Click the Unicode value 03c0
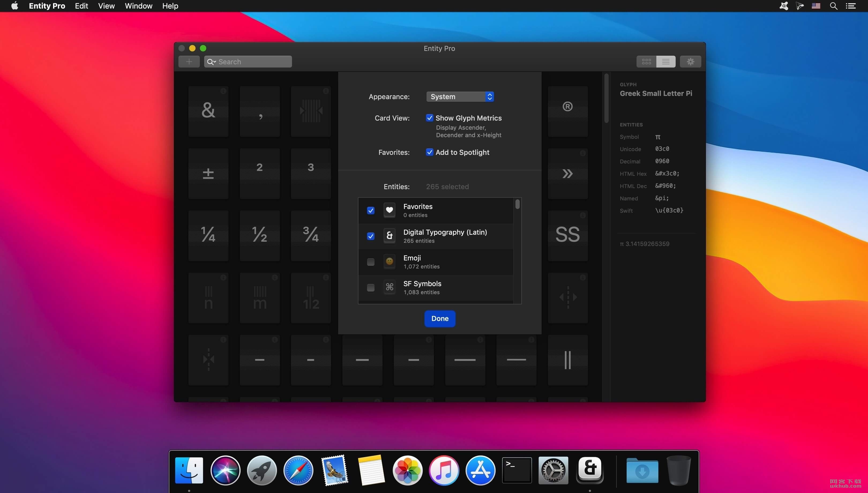 click(x=662, y=149)
